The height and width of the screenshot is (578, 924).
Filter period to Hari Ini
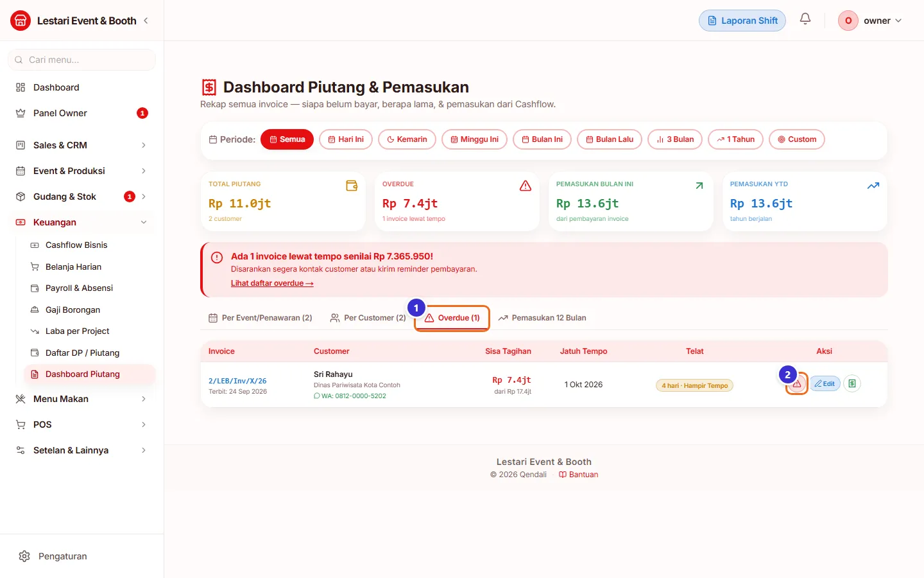[346, 139]
